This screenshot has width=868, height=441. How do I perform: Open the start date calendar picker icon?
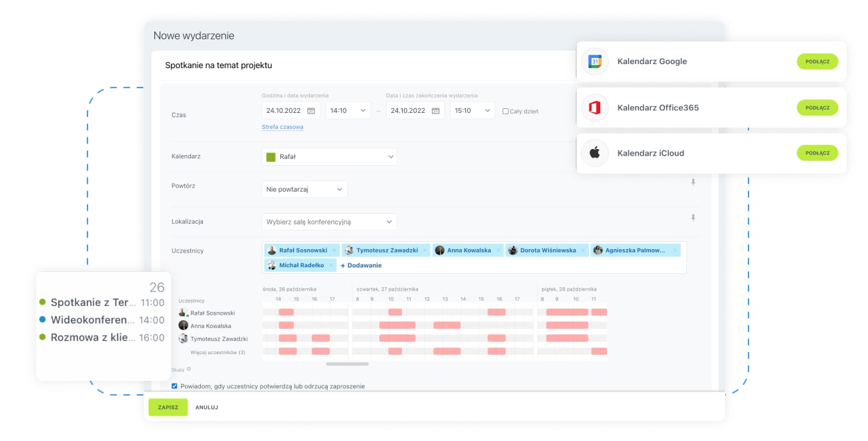tap(311, 111)
